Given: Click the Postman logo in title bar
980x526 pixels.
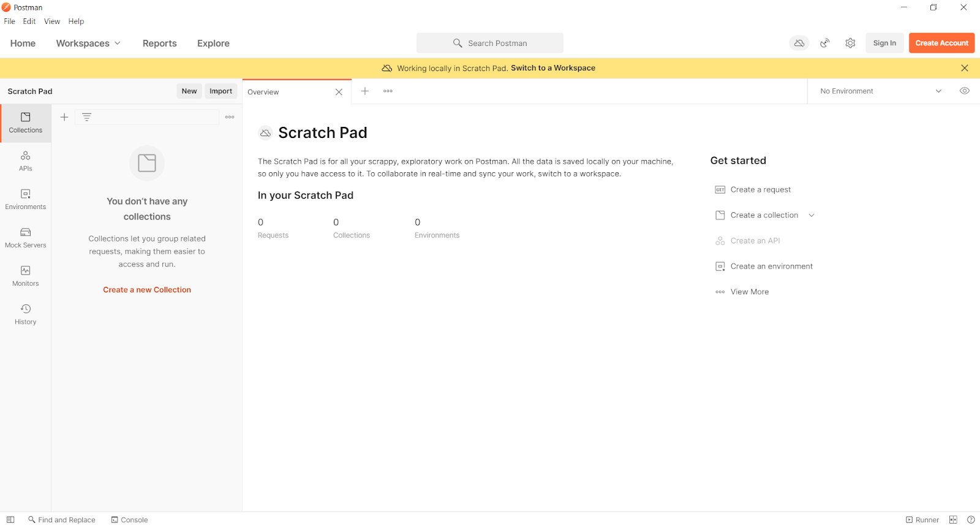Looking at the screenshot, I should coord(6,7).
